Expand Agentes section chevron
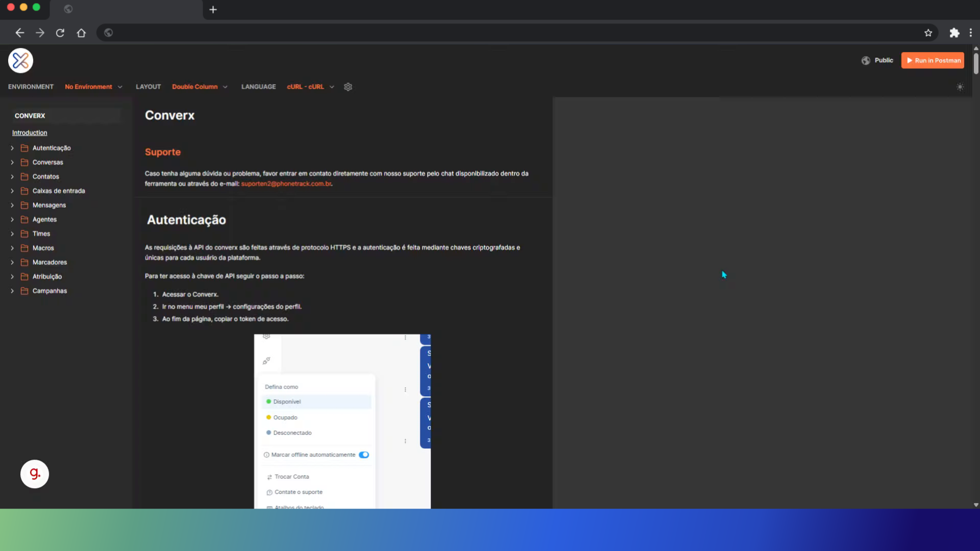This screenshot has width=980, height=551. pos(12,219)
